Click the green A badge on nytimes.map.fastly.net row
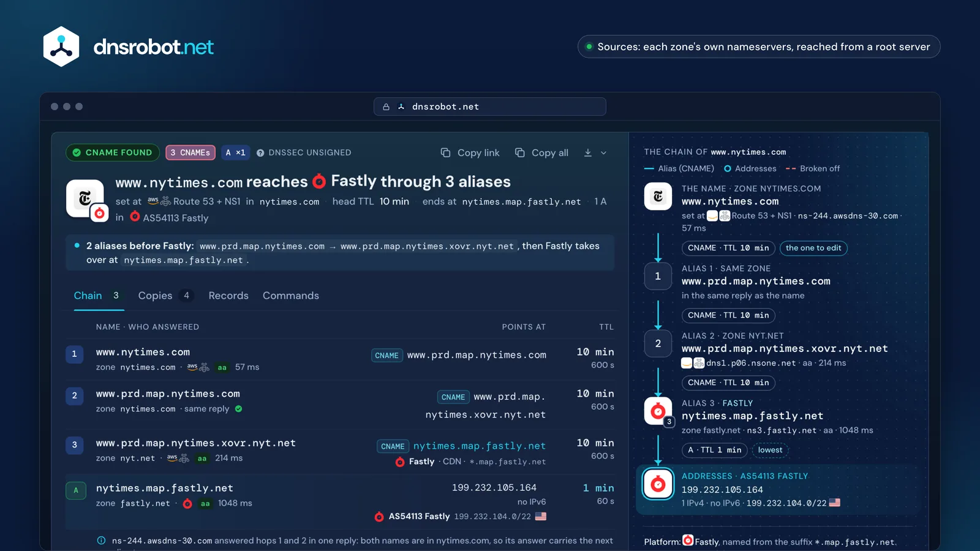 pos(76,490)
